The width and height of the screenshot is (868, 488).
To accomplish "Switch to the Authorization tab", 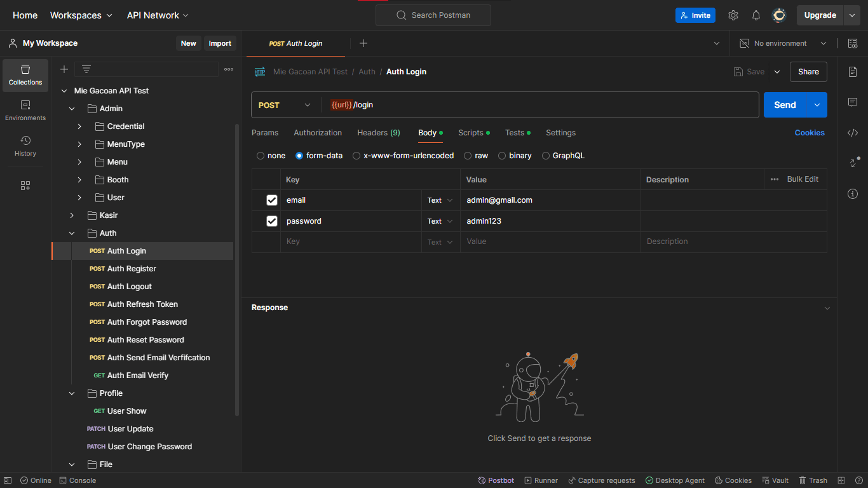I will 318,133.
